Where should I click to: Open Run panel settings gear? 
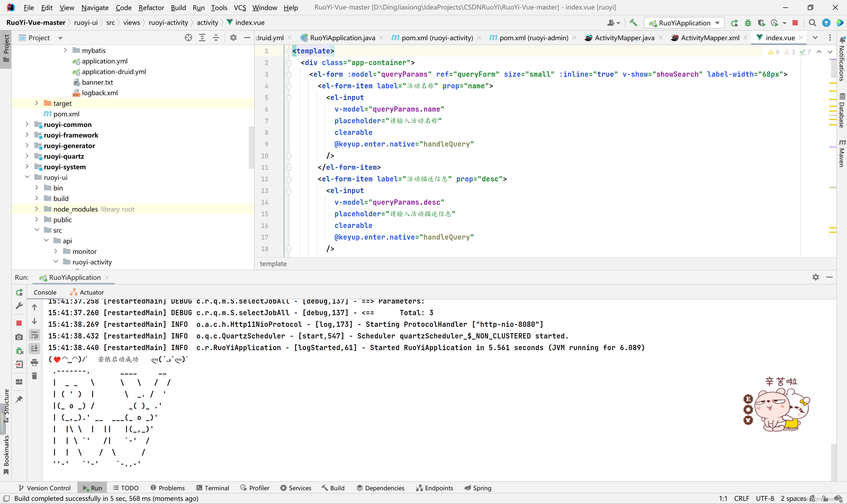[x=816, y=277]
